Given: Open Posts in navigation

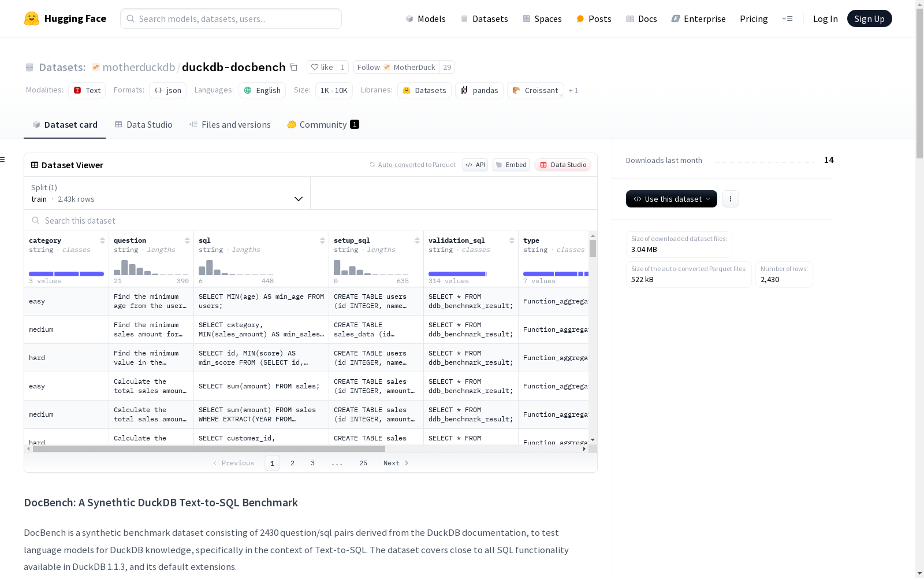Looking at the screenshot, I should (594, 18).
